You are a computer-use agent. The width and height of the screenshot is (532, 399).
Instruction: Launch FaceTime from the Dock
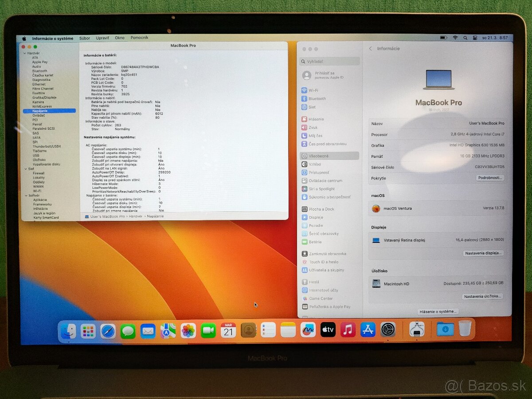207,330
